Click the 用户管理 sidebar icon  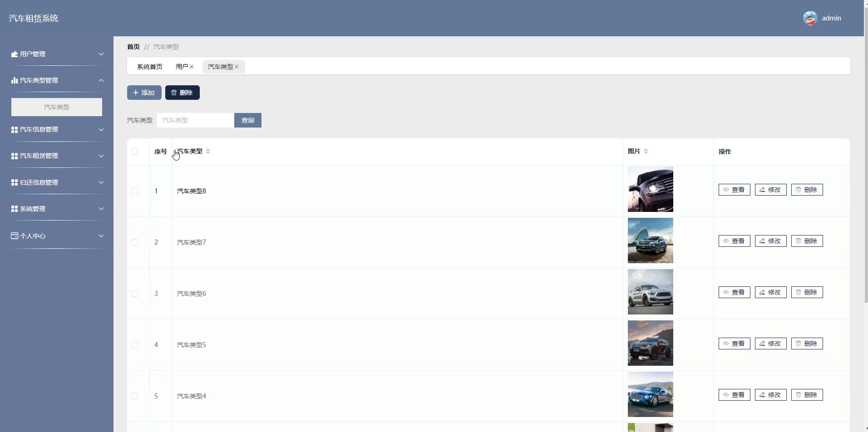[x=15, y=54]
